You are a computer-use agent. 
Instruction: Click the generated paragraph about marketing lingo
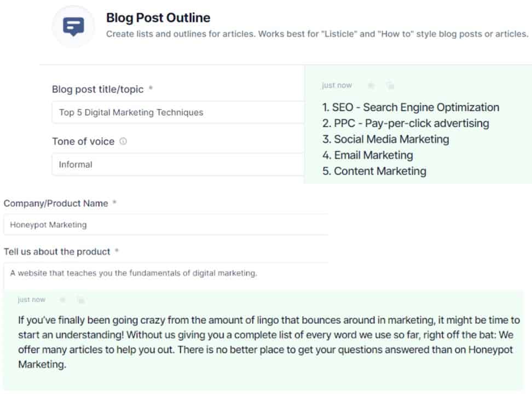(x=269, y=342)
